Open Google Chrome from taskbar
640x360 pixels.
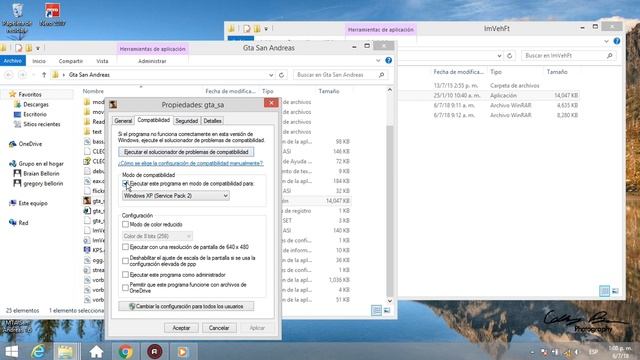pyautogui.click(x=125, y=351)
